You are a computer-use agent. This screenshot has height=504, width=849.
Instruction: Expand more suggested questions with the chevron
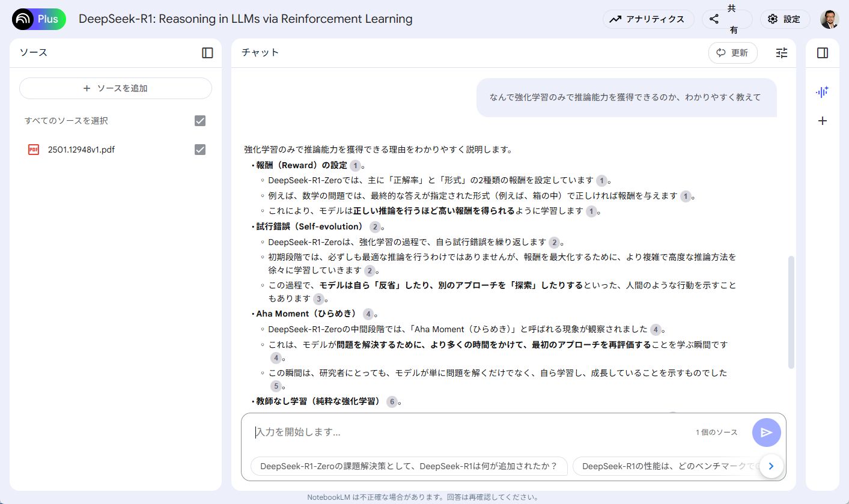(x=771, y=466)
